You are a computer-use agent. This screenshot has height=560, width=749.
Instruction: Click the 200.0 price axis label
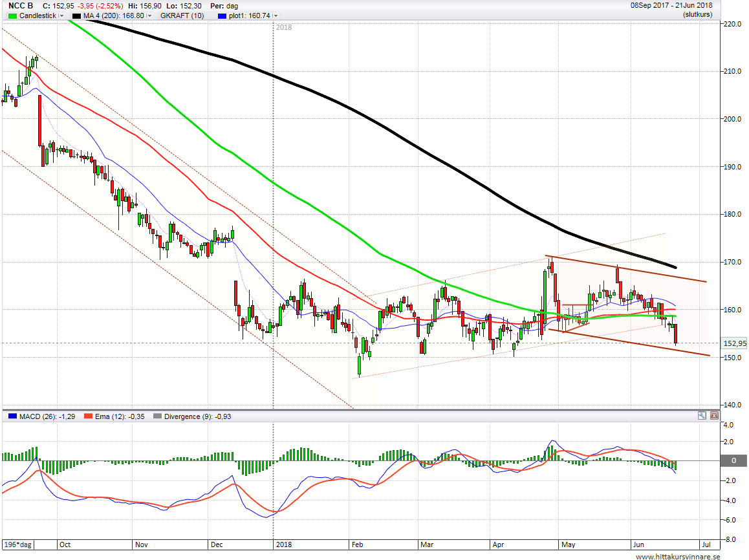[733, 119]
